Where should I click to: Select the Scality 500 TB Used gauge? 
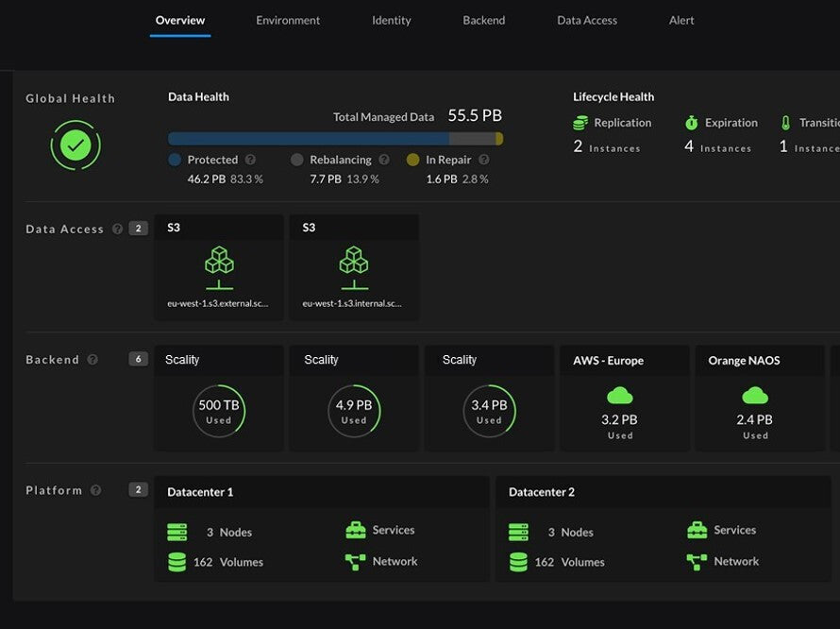[219, 412]
